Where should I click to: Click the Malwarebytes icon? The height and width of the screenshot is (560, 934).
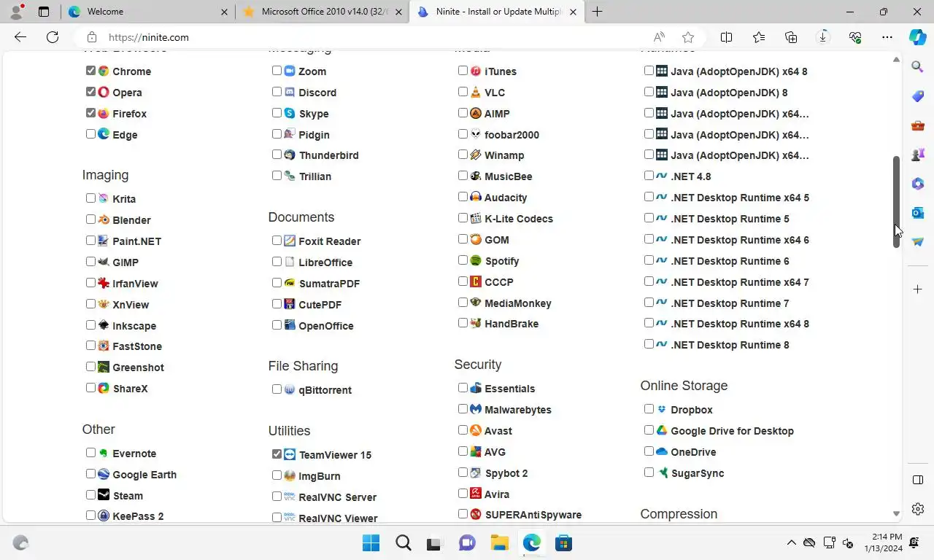point(476,409)
